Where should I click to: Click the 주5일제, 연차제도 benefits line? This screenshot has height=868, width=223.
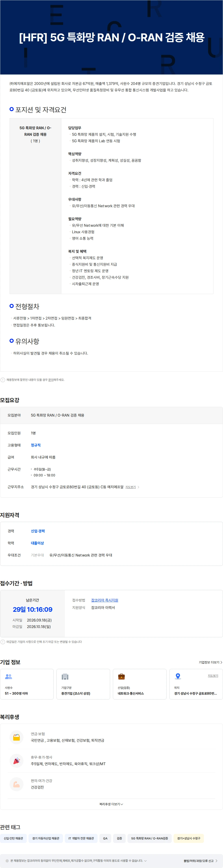pos(68,764)
